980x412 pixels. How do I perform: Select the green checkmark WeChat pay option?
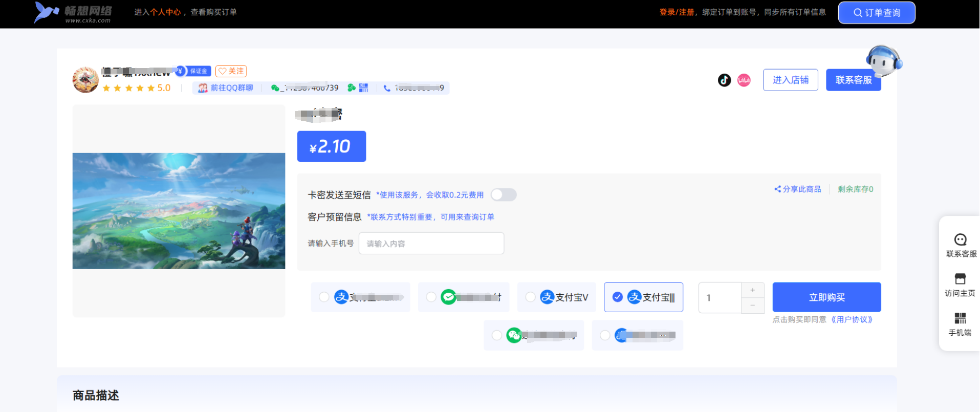(x=463, y=297)
